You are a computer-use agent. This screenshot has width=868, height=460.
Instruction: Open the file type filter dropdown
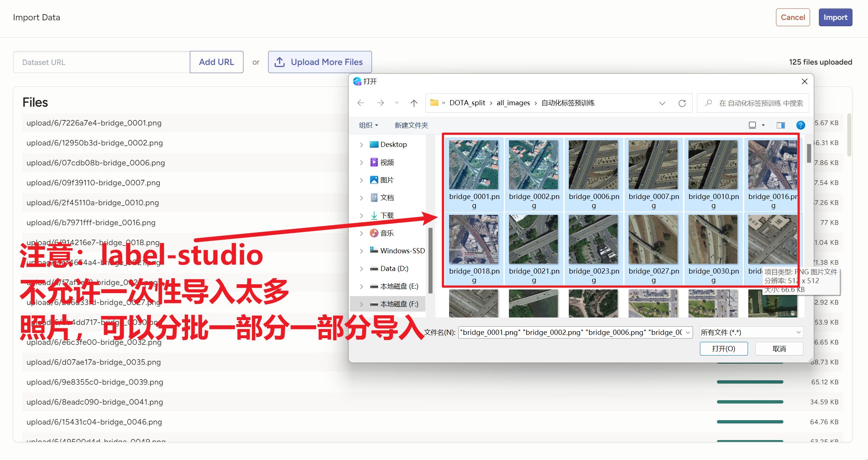coord(751,332)
